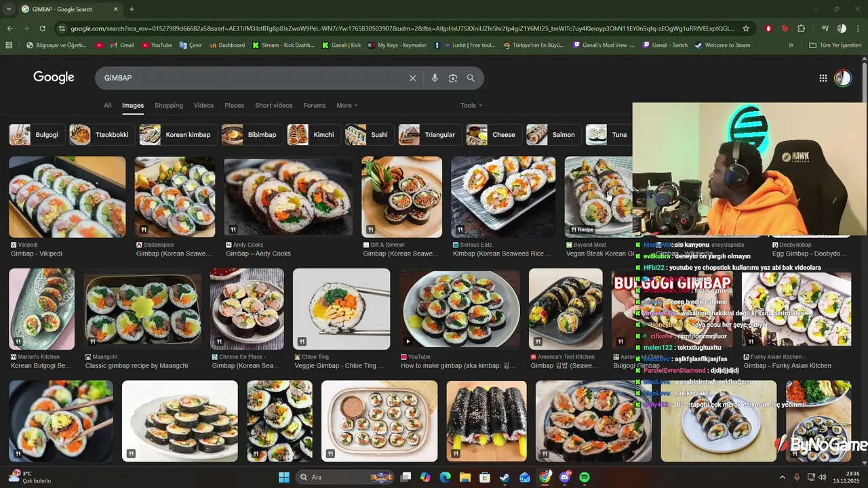
Task: Filter images by Salmon chip
Action: (554, 134)
